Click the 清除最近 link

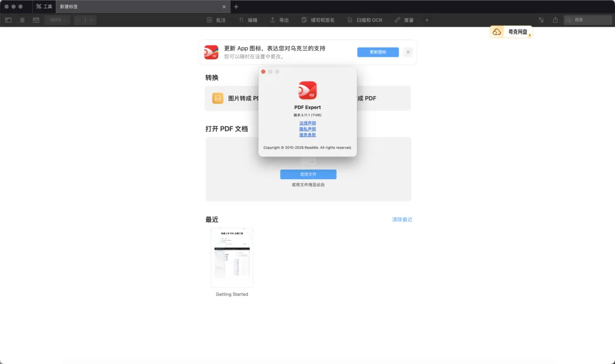tap(402, 220)
